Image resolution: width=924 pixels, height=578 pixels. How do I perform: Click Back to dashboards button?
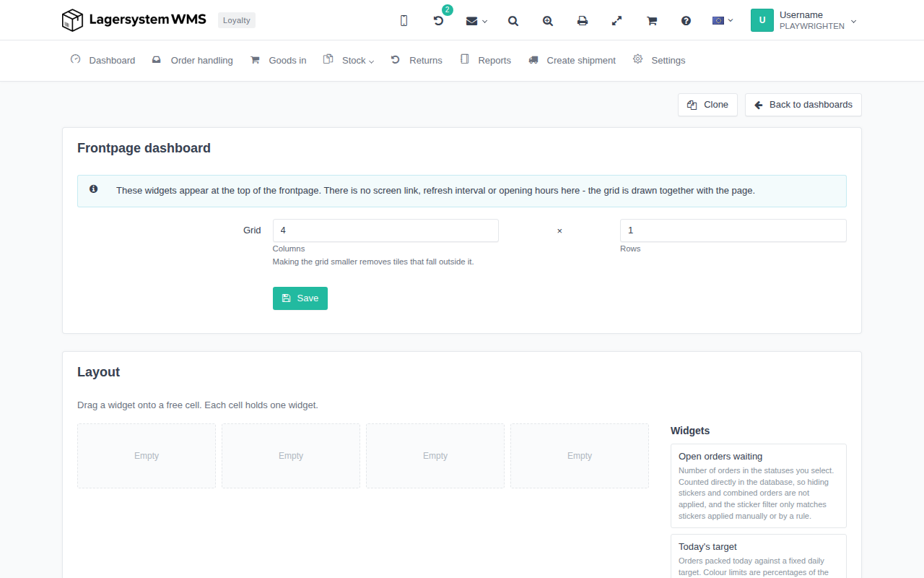(803, 105)
